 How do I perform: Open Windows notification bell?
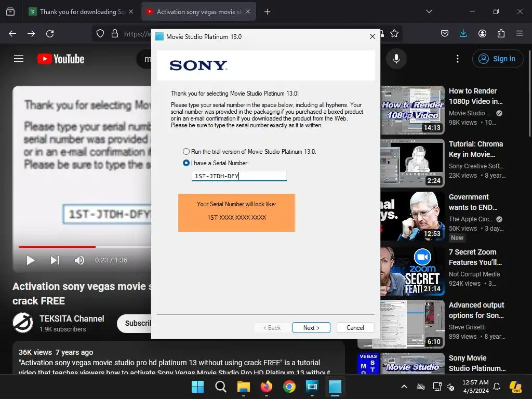pyautogui.click(x=497, y=387)
